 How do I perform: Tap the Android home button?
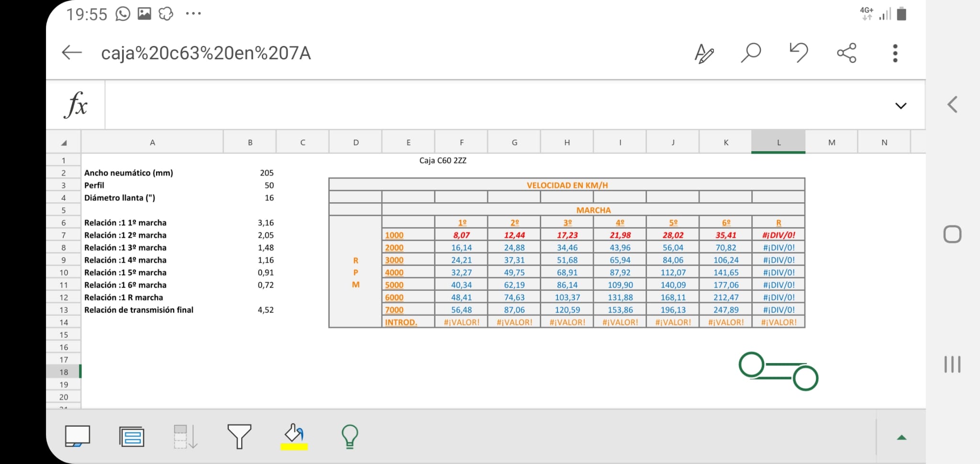[x=952, y=234]
